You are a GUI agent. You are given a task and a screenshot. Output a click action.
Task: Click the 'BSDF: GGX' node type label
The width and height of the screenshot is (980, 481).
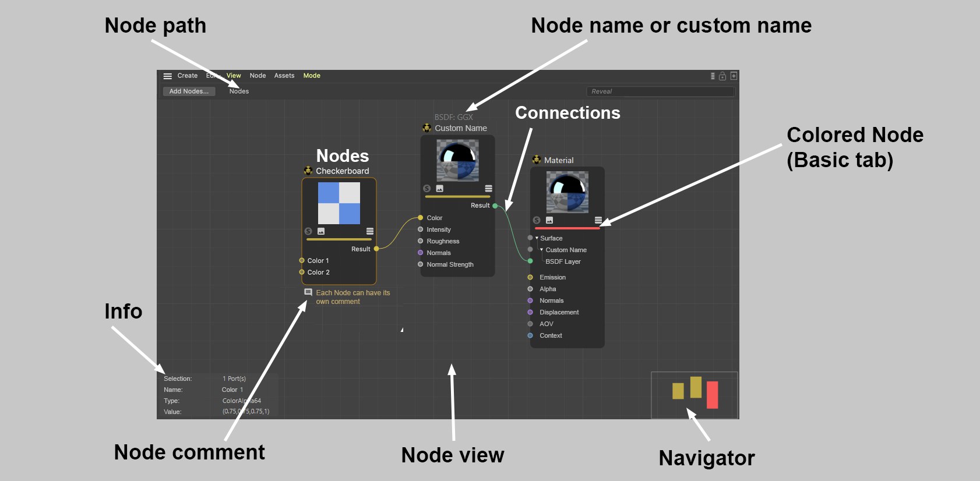454,117
